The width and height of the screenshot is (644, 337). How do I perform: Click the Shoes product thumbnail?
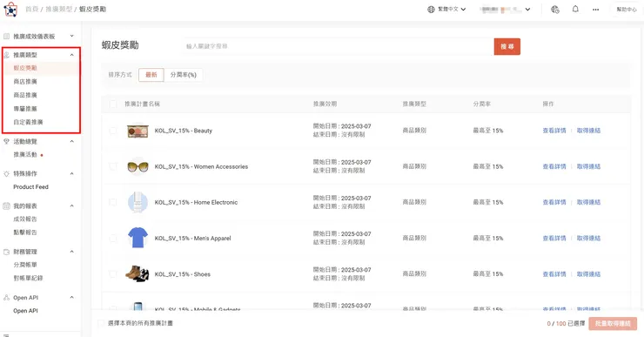pyautogui.click(x=138, y=273)
